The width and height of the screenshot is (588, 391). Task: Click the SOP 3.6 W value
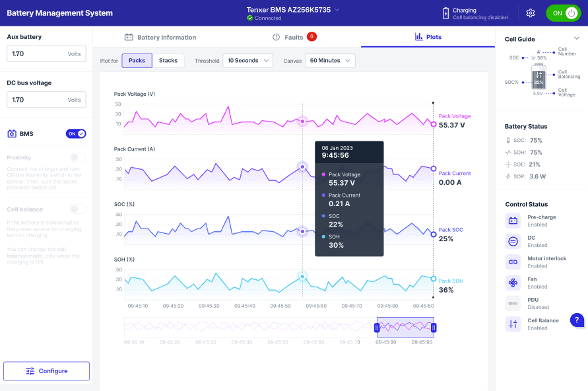pos(537,176)
